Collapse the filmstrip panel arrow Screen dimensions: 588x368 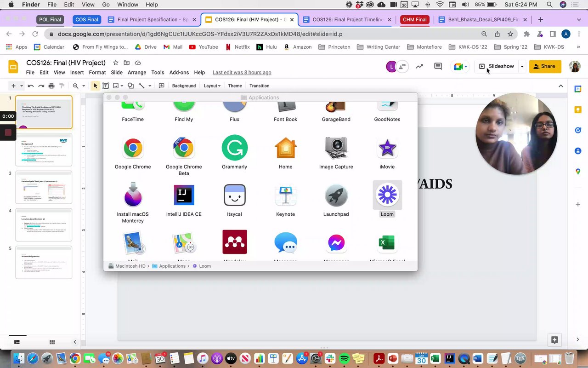pyautogui.click(x=75, y=342)
